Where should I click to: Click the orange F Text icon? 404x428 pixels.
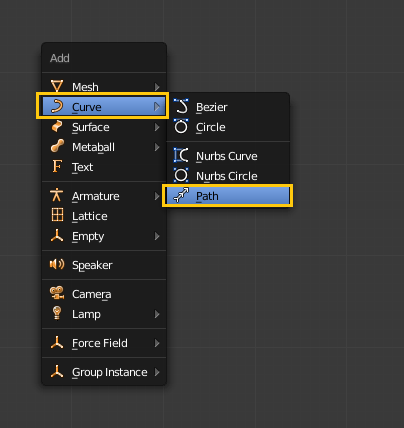point(57,166)
